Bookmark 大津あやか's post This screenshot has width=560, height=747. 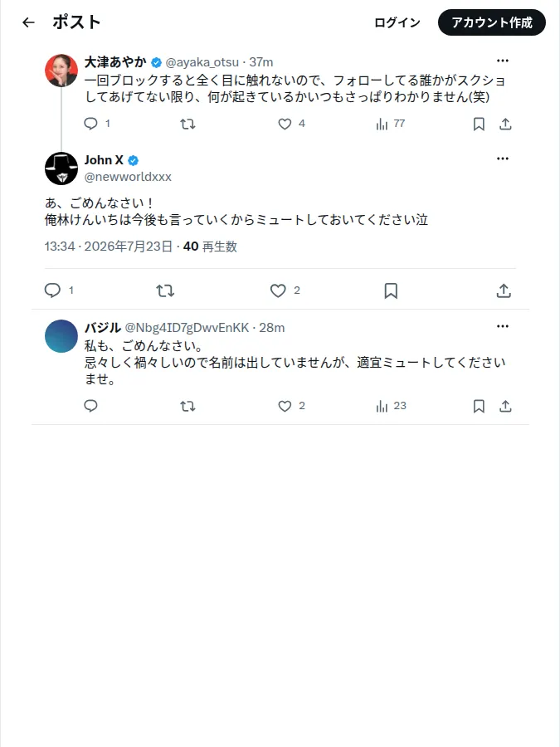point(479,124)
